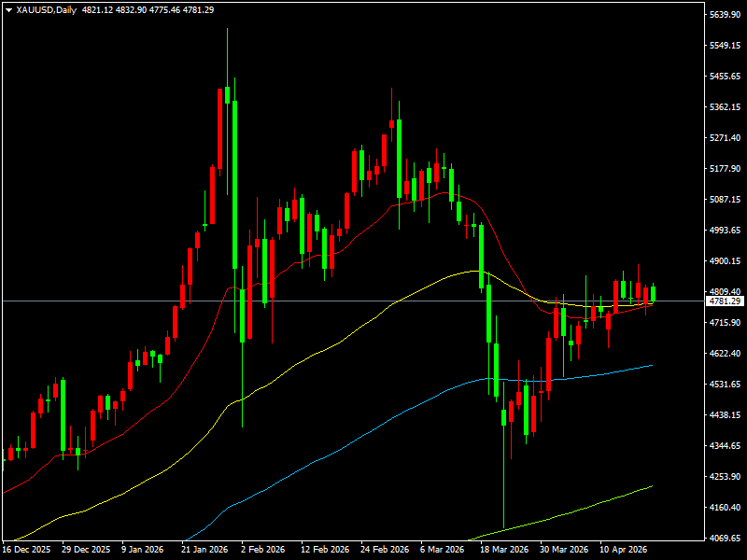Click the 21 Jan 2026 date label
The width and height of the screenshot is (747, 560).
[x=204, y=550]
